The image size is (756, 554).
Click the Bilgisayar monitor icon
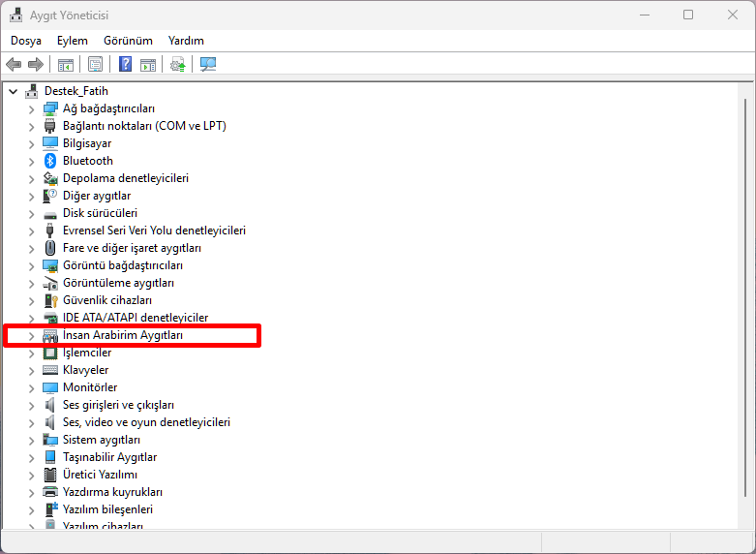[50, 143]
